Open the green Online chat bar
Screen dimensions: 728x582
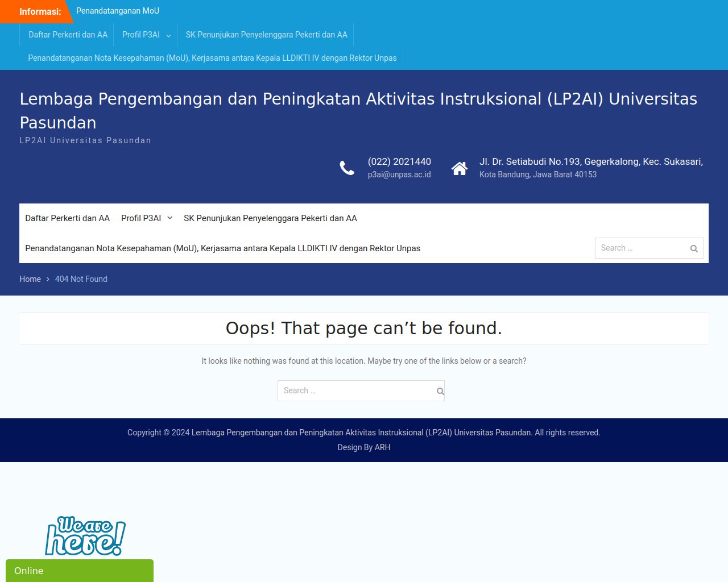[80, 571]
